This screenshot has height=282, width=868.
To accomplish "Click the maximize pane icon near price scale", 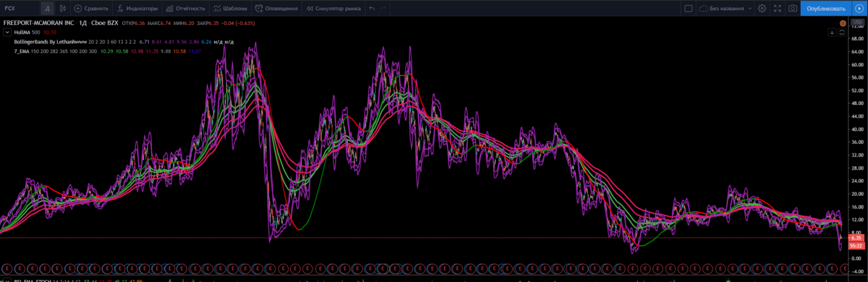I will point(842,32).
